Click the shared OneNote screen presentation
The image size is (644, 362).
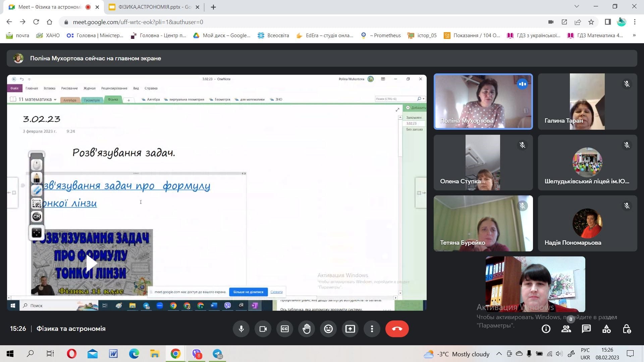click(217, 192)
